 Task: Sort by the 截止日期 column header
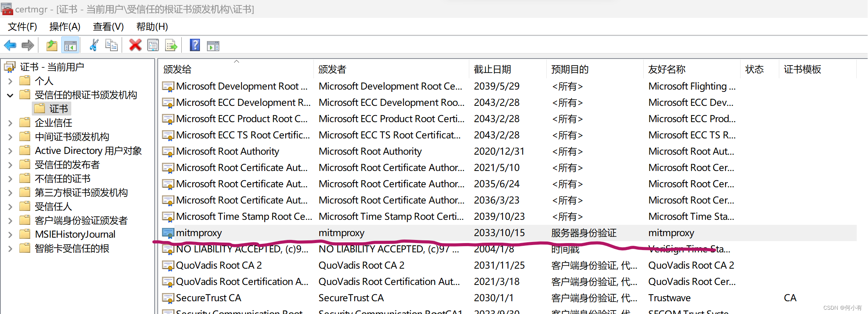(508, 69)
